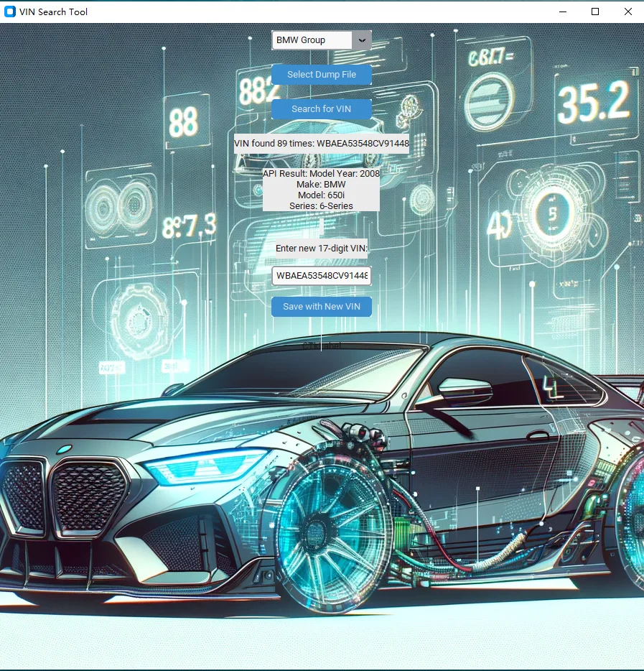Click the 'Model: 650i' result line
This screenshot has width=644, height=671.
point(321,195)
